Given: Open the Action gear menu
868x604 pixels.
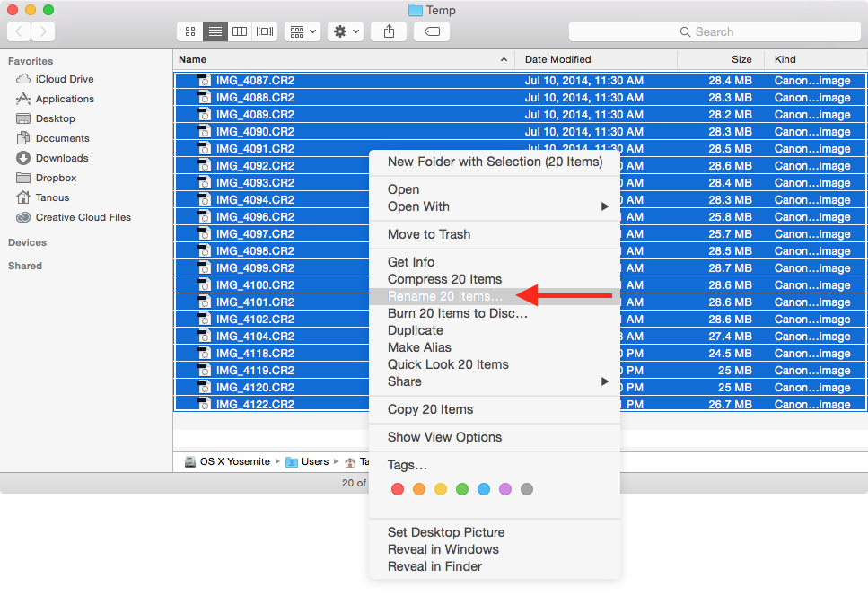Looking at the screenshot, I should click(346, 31).
